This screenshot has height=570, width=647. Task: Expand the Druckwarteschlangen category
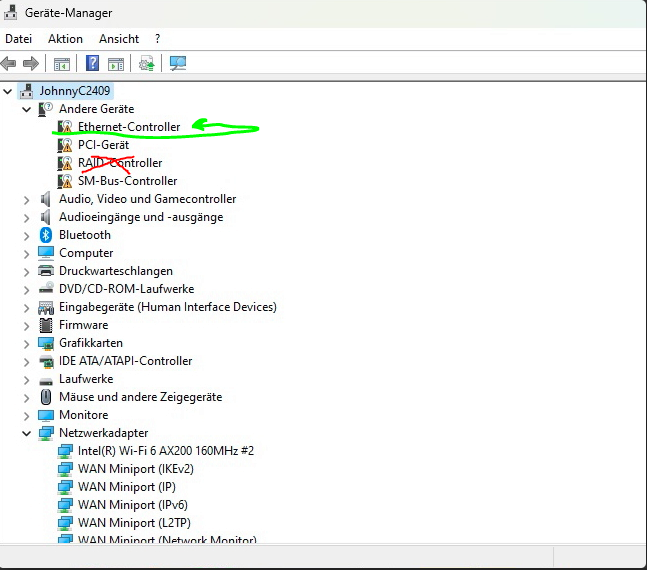tap(26, 272)
